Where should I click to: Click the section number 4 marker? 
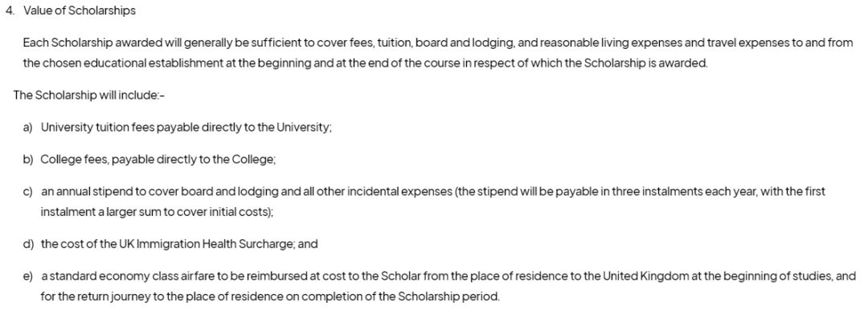point(10,10)
